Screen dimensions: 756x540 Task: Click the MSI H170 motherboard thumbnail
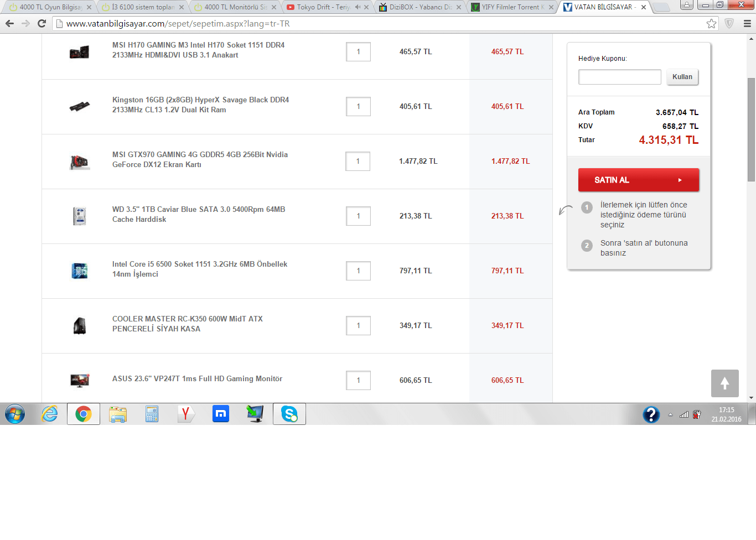tap(80, 52)
